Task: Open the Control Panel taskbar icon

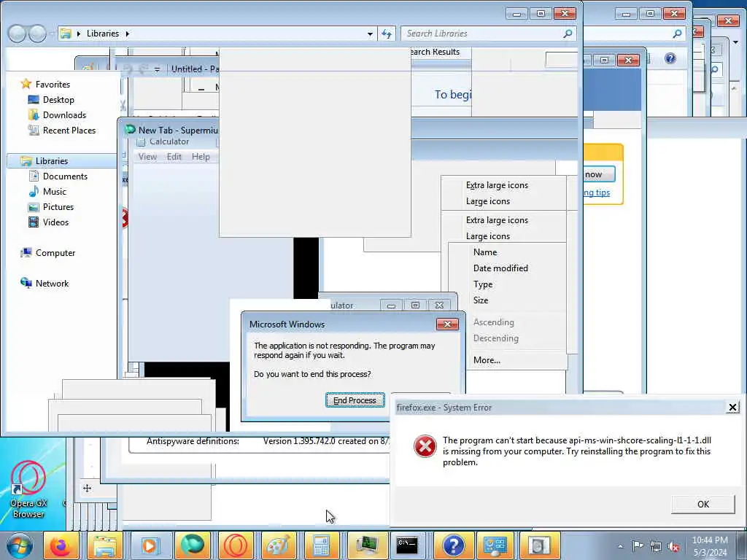Action: pos(495,545)
